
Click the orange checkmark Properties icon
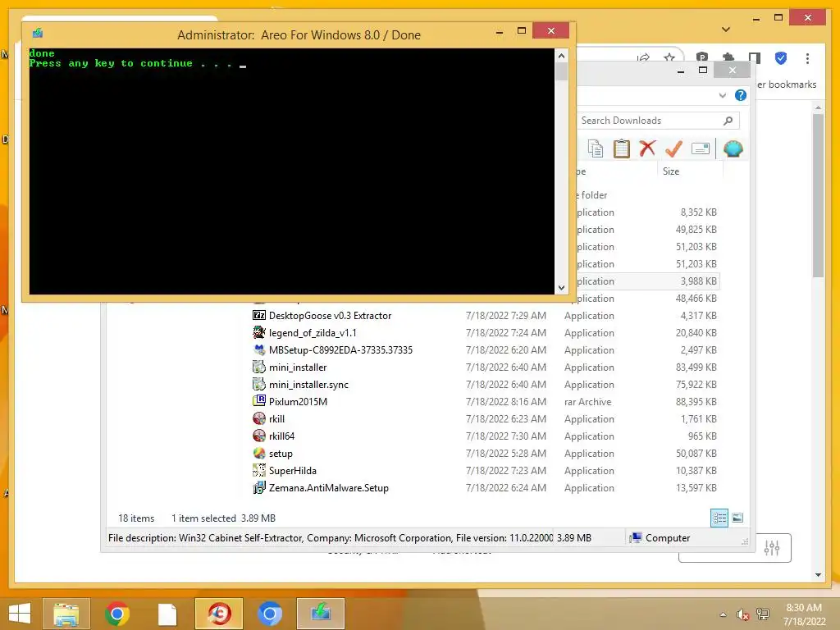pos(673,148)
